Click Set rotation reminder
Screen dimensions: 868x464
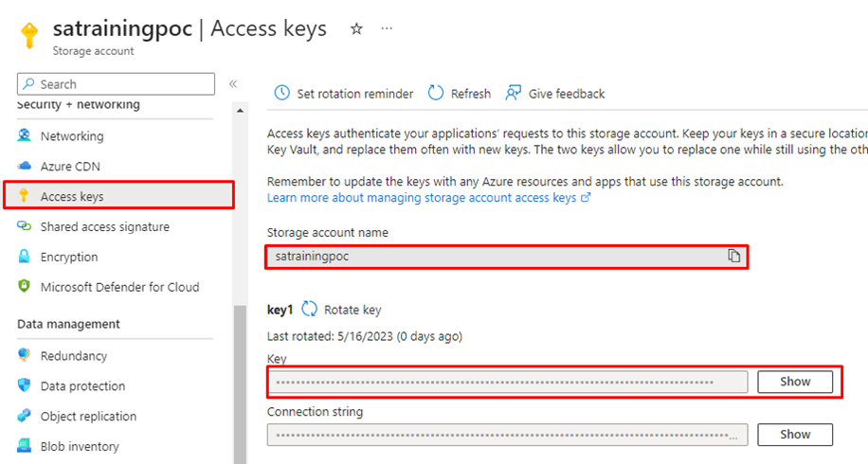(344, 94)
